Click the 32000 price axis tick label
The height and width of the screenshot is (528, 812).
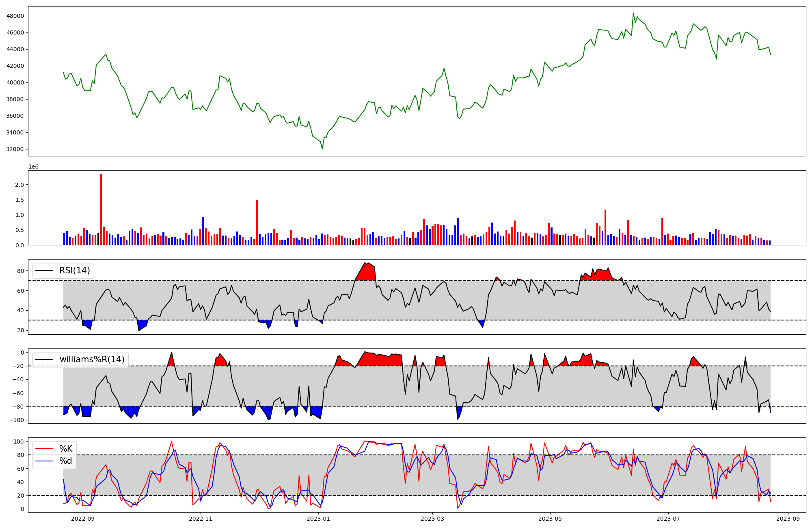(15, 149)
